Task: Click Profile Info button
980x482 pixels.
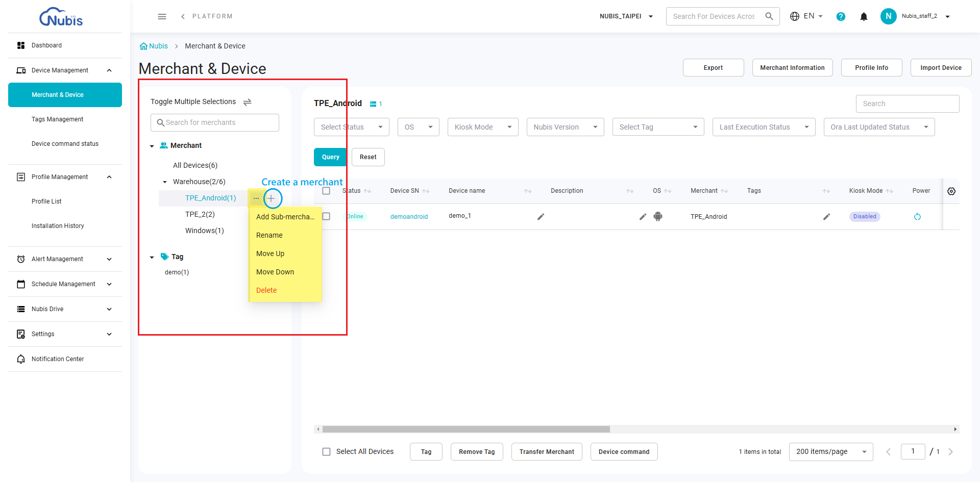Action: (871, 68)
